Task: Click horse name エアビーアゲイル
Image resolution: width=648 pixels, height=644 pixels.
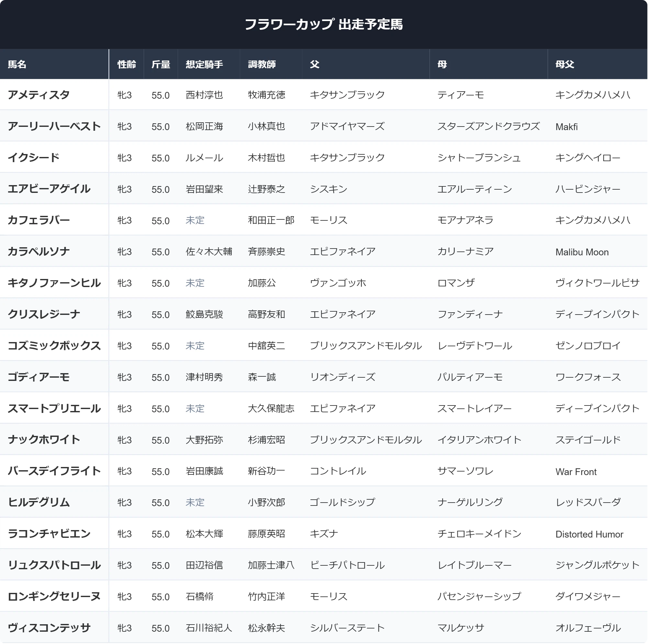Action: tap(49, 189)
